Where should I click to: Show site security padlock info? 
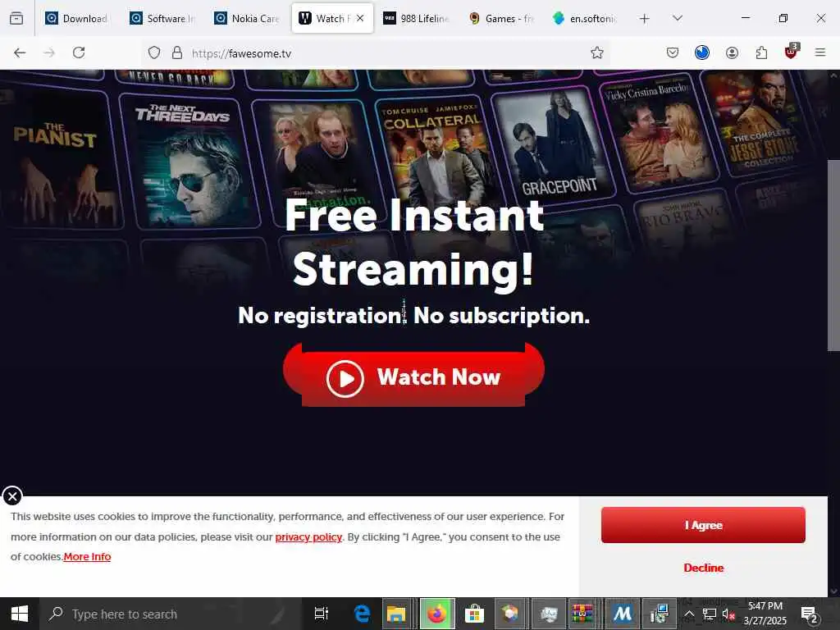coord(177,52)
